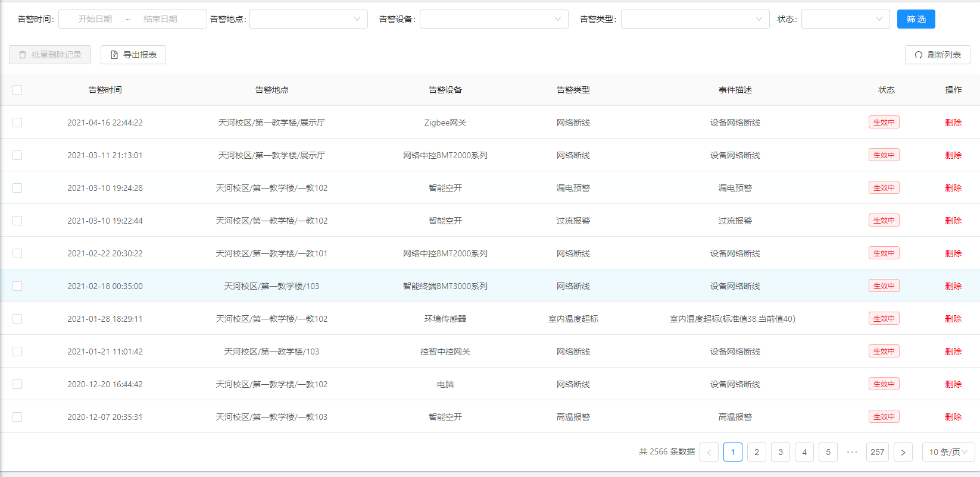980x477 pixels.
Task: Click the 导出报表 export report button
Action: tap(133, 55)
